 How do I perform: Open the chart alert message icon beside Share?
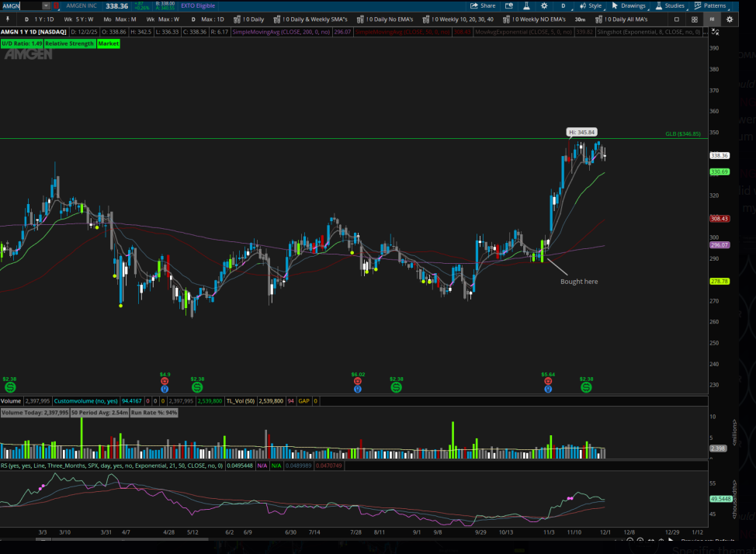coord(508,5)
